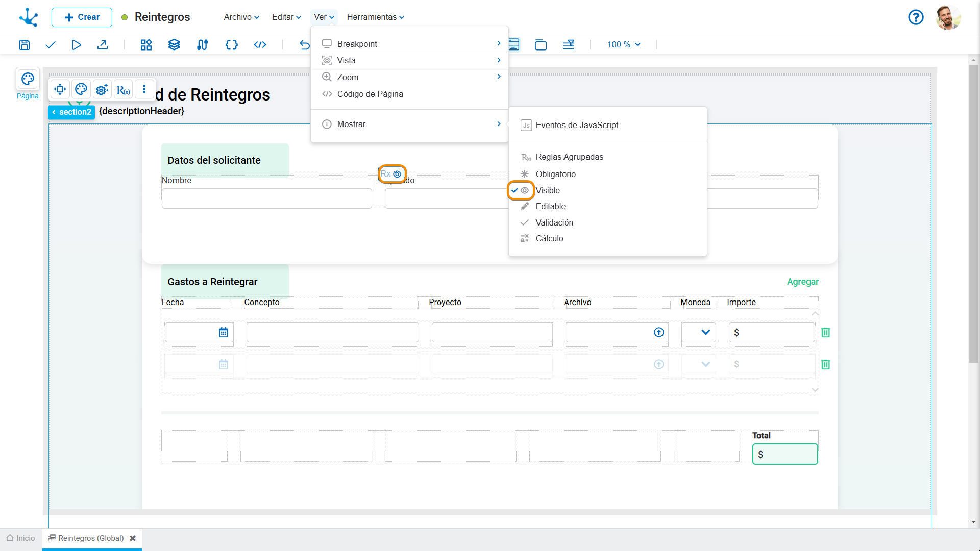Click the rectangle panel icon near zoom
The width and height of the screenshot is (980, 551).
(541, 45)
